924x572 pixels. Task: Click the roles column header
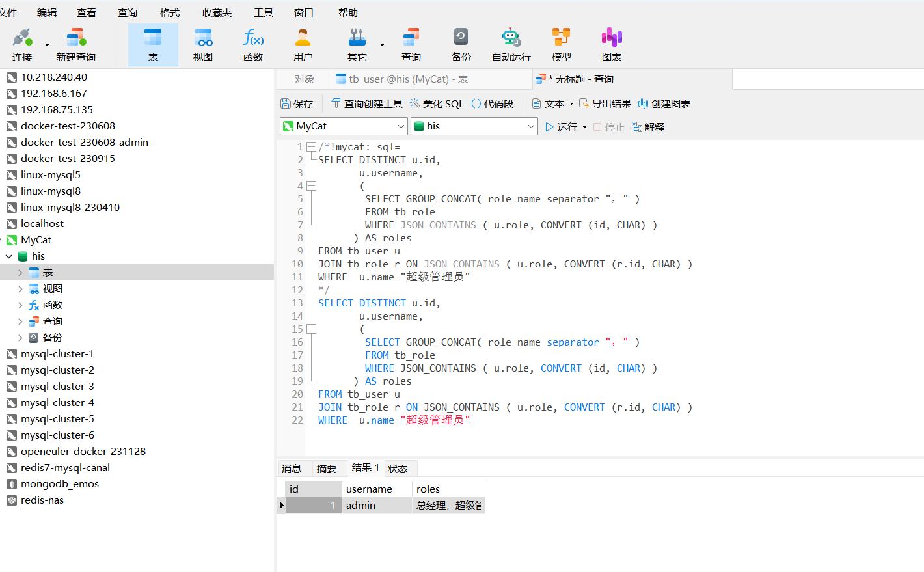pyautogui.click(x=448, y=489)
